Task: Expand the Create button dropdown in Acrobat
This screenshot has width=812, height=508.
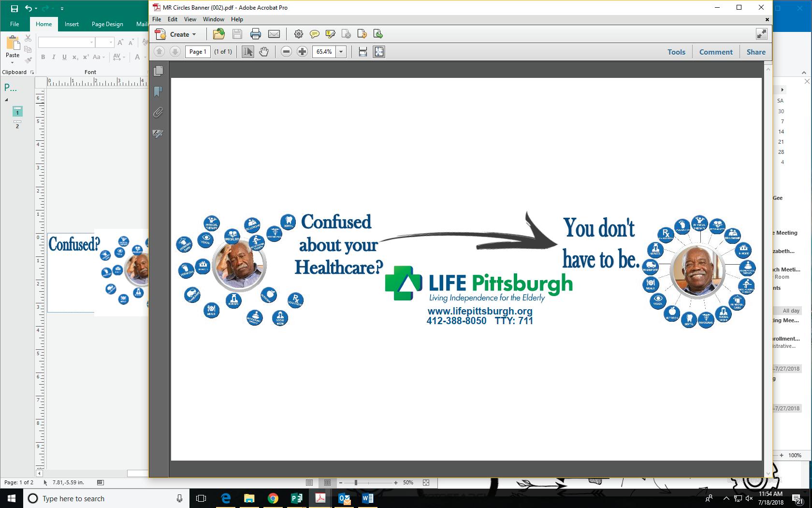Action: (194, 34)
